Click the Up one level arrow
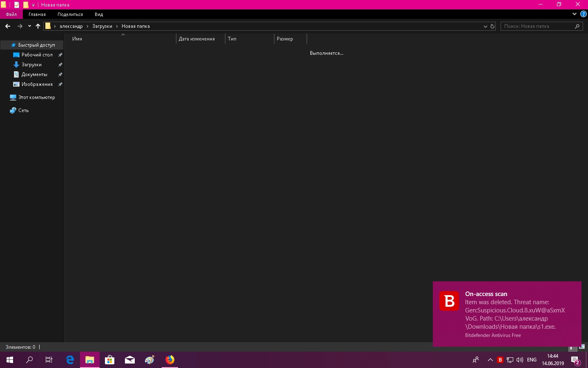This screenshot has height=368, width=588. tap(38, 26)
